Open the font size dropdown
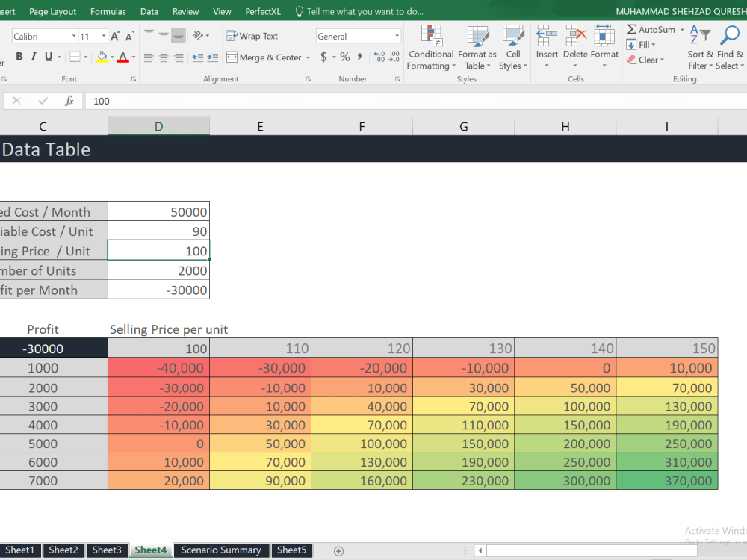The height and width of the screenshot is (560, 747). coord(103,36)
